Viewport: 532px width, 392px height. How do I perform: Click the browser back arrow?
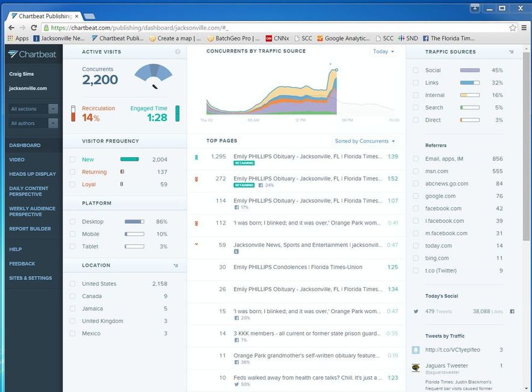tap(11, 28)
